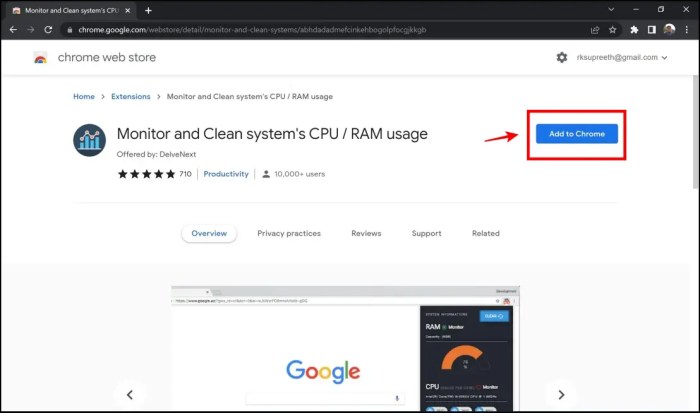The height and width of the screenshot is (413, 700).
Task: Open the Support tab
Action: tap(426, 234)
